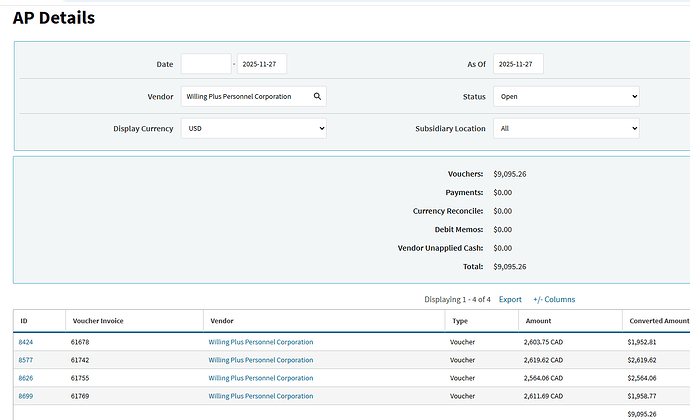Screen dimensions: 690x420
Task: Open vendor link on invoice 61678 row
Action: click(x=260, y=342)
